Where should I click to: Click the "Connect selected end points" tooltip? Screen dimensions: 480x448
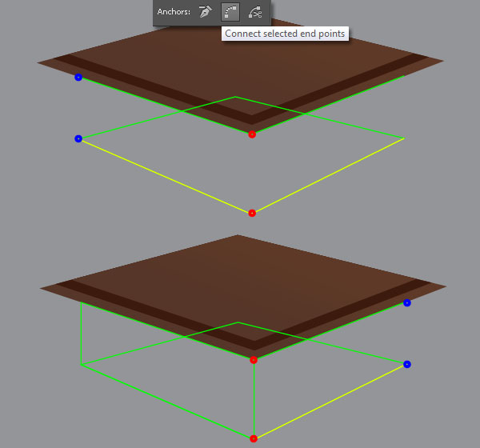[x=285, y=34]
